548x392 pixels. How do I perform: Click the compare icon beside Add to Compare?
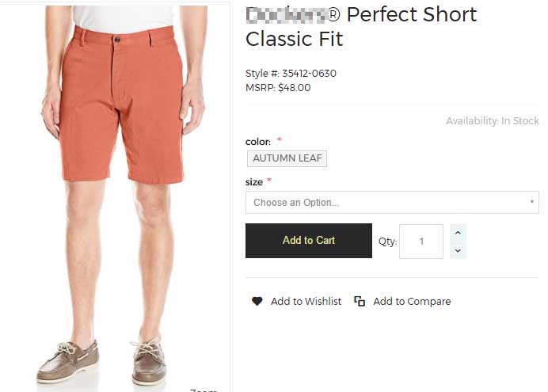(360, 301)
